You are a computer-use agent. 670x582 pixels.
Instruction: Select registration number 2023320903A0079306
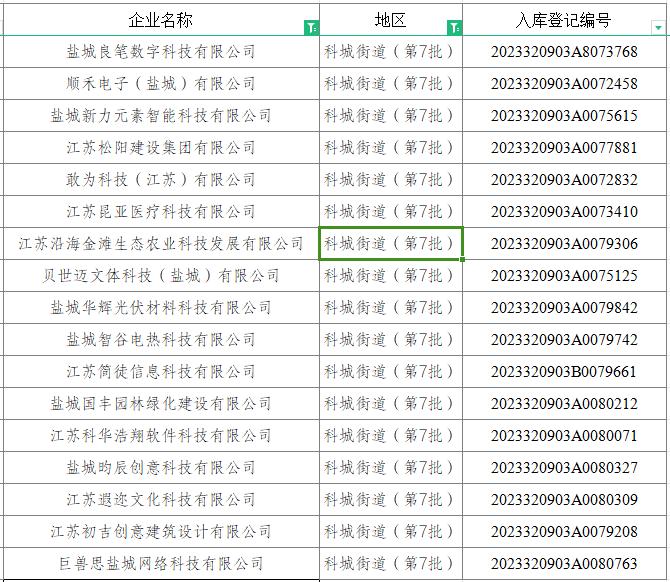coord(564,244)
